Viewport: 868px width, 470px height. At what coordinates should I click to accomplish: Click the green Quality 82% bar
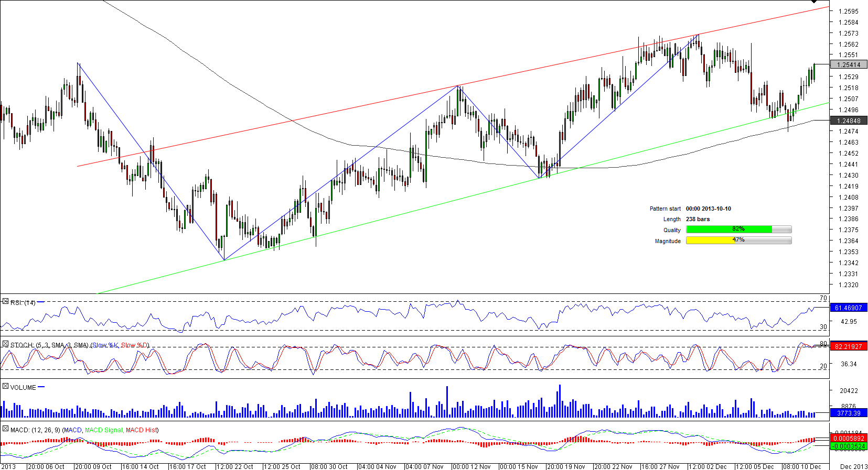(x=728, y=229)
